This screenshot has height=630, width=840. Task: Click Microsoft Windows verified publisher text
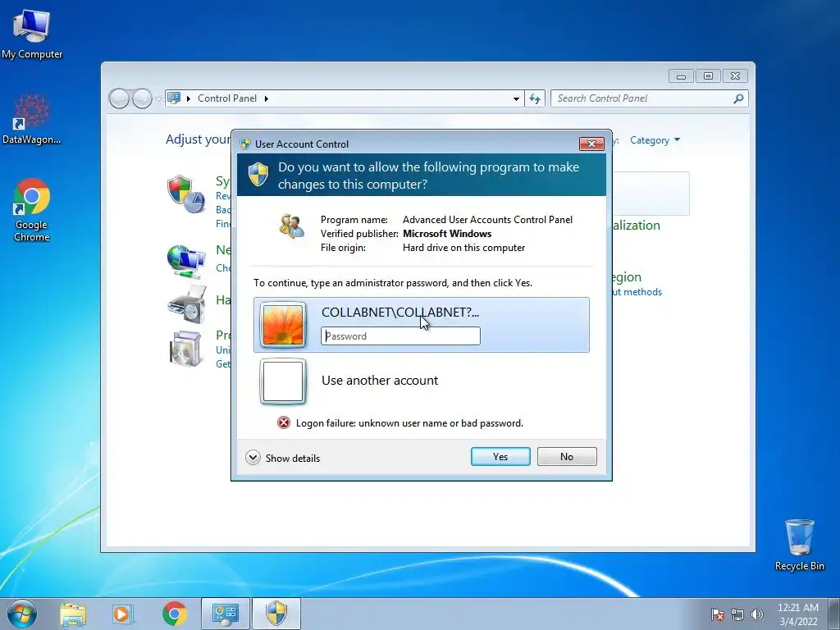447,234
